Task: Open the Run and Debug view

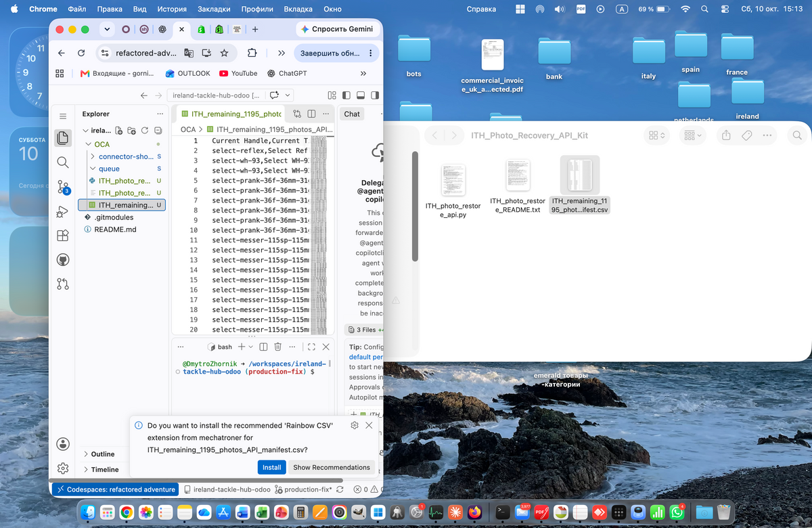Action: pyautogui.click(x=63, y=211)
